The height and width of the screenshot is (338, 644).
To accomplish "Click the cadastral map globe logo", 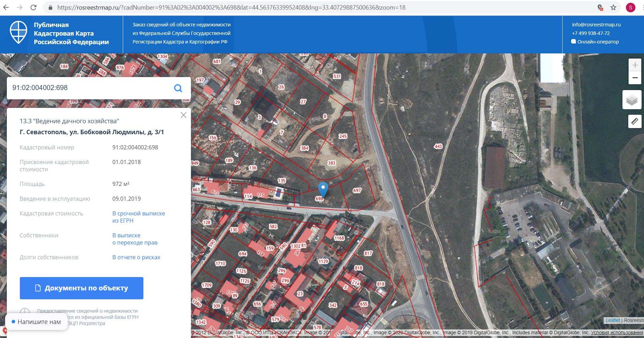I will [x=18, y=33].
